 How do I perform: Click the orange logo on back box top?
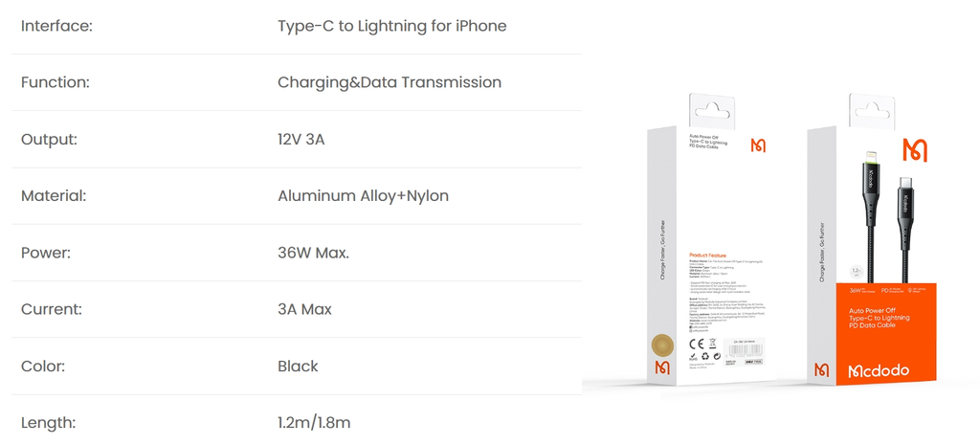(759, 145)
